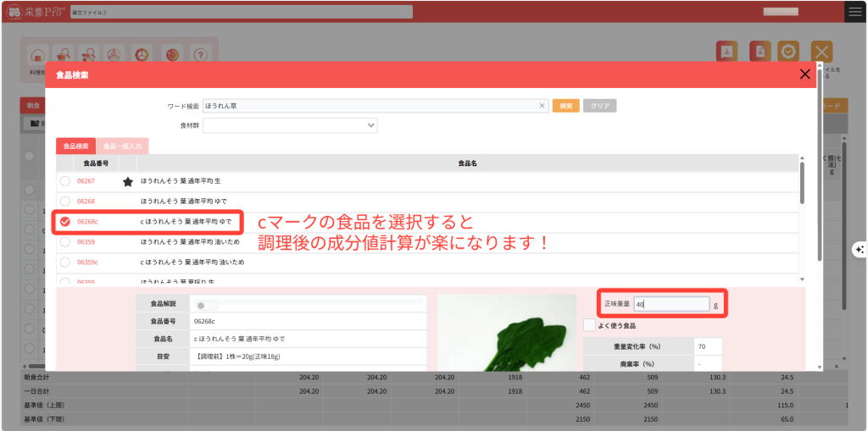
Task: Click the orange X close-file toolbar icon
Action: point(821,52)
